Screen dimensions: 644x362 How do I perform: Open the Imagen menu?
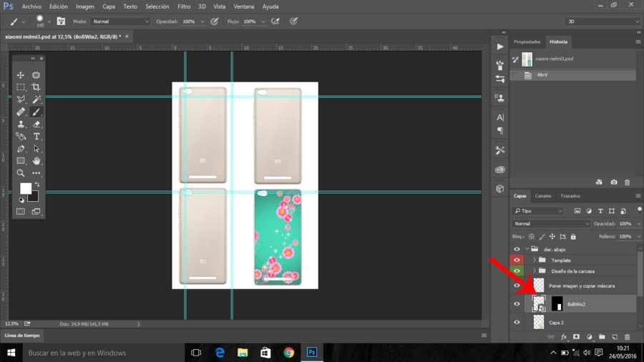(x=85, y=6)
